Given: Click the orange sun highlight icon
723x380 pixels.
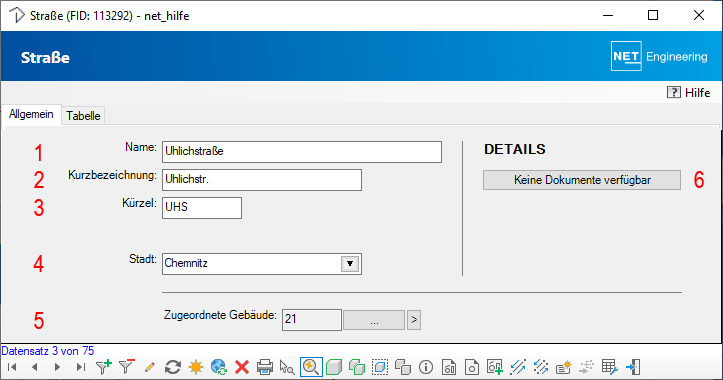Looking at the screenshot, I should (x=196, y=367).
